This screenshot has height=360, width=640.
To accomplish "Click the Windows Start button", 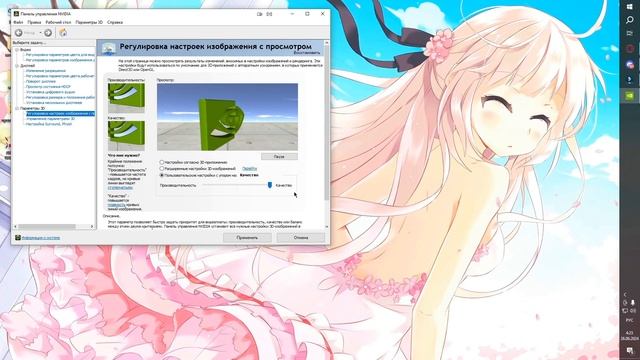I will (x=630, y=7).
